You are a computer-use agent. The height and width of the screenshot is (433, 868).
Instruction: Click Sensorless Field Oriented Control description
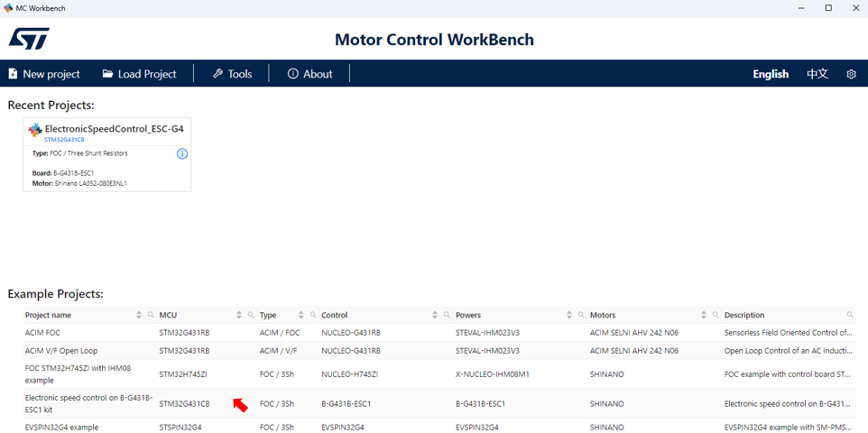point(790,333)
